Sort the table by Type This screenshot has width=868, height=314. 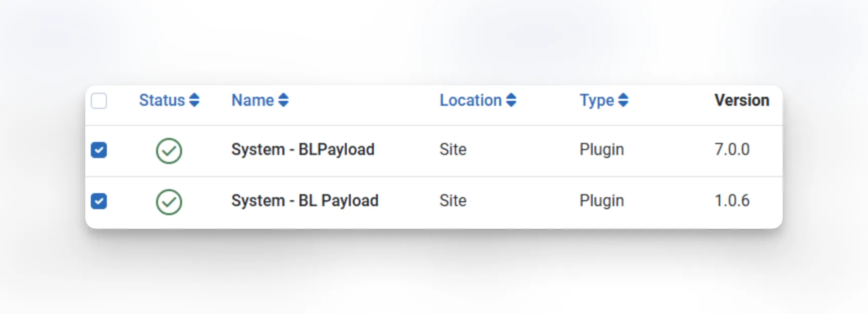tap(597, 100)
